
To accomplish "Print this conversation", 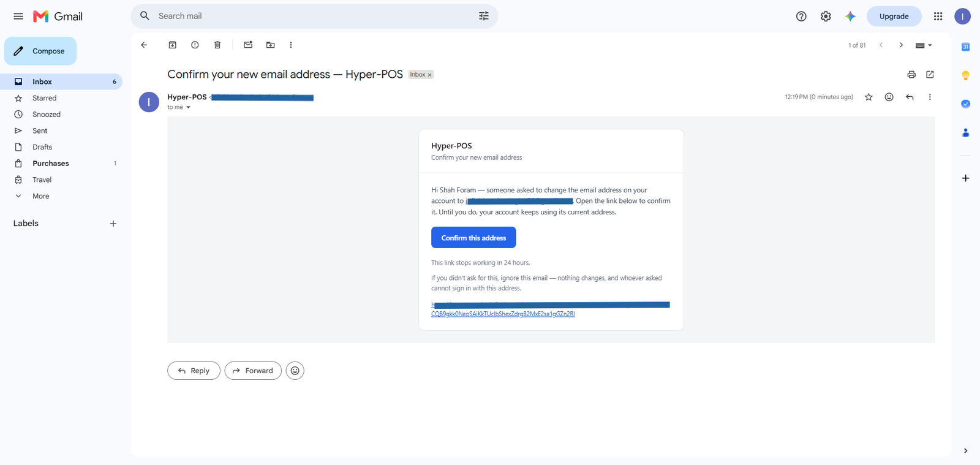I will pyautogui.click(x=911, y=75).
